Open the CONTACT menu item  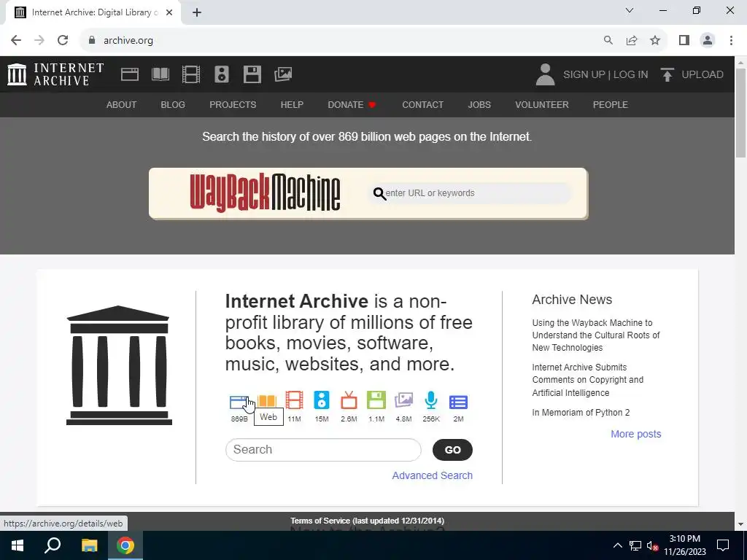422,105
